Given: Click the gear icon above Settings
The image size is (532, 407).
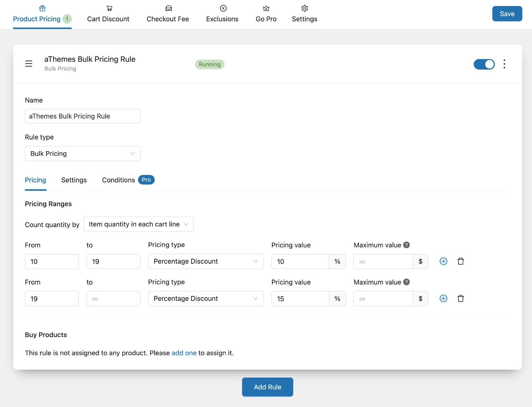Looking at the screenshot, I should (x=305, y=8).
